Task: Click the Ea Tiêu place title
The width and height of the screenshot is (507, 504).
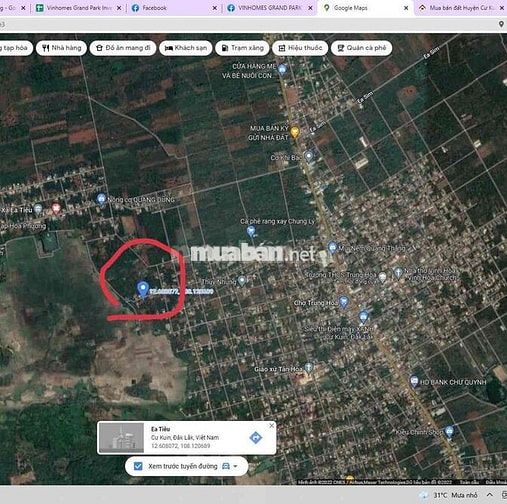Action: tap(161, 429)
